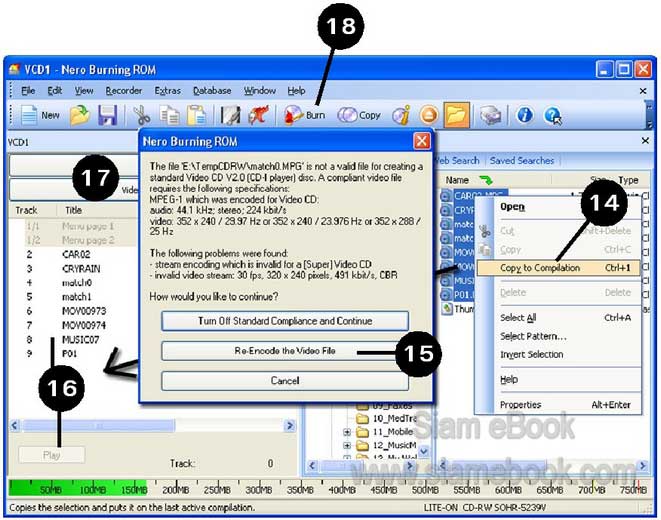Click track list scrollbar right arrow
The width and height of the screenshot is (661, 520).
(x=290, y=426)
